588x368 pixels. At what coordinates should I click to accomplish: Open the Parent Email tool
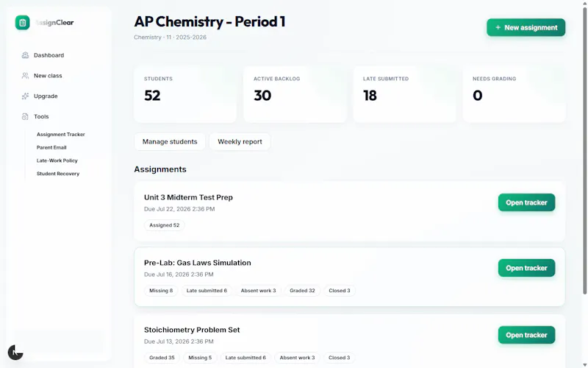51,147
